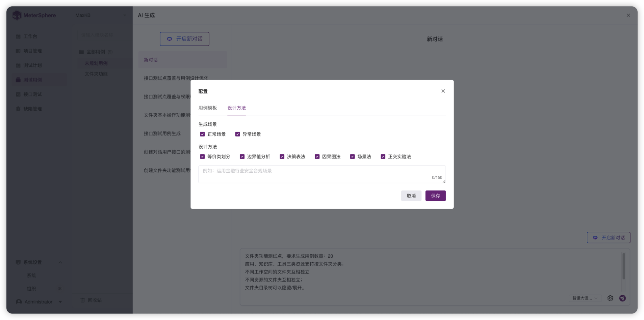
Task: Select the 文件夹功能 case folder
Action: (x=95, y=74)
